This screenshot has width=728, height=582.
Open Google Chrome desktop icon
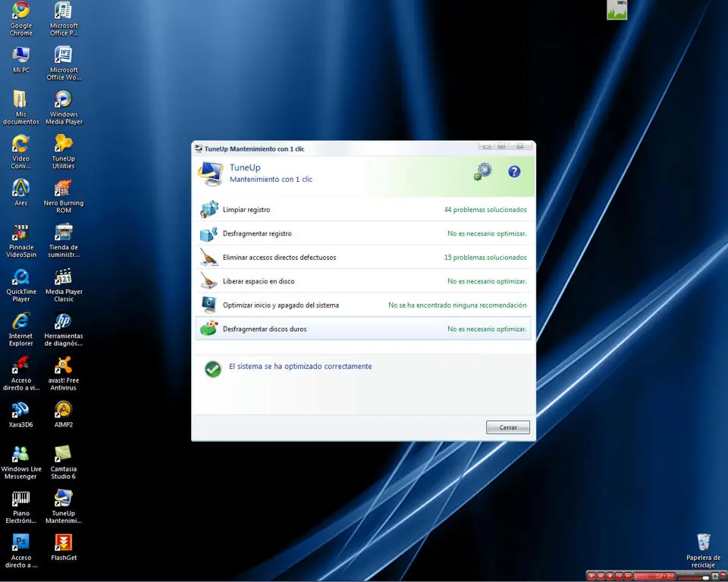click(x=21, y=19)
